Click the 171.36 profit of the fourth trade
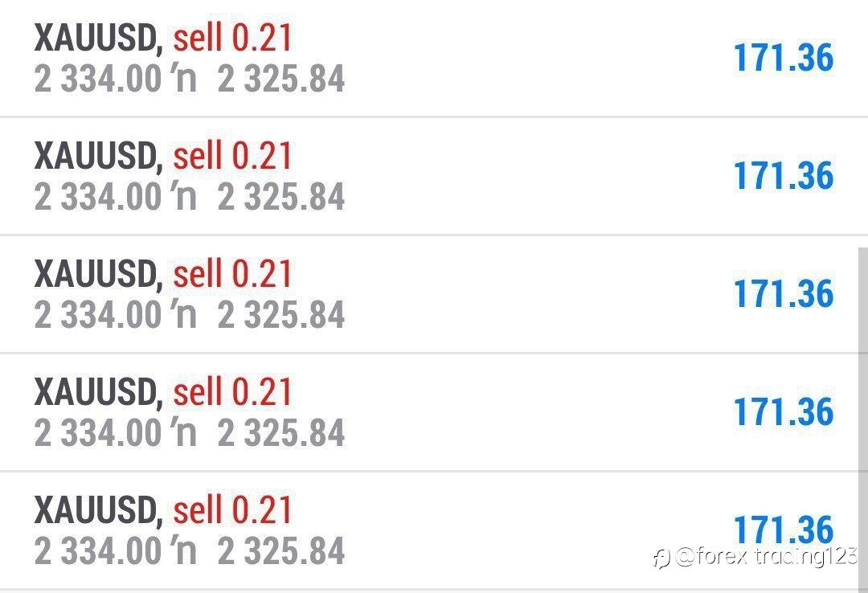 point(784,412)
